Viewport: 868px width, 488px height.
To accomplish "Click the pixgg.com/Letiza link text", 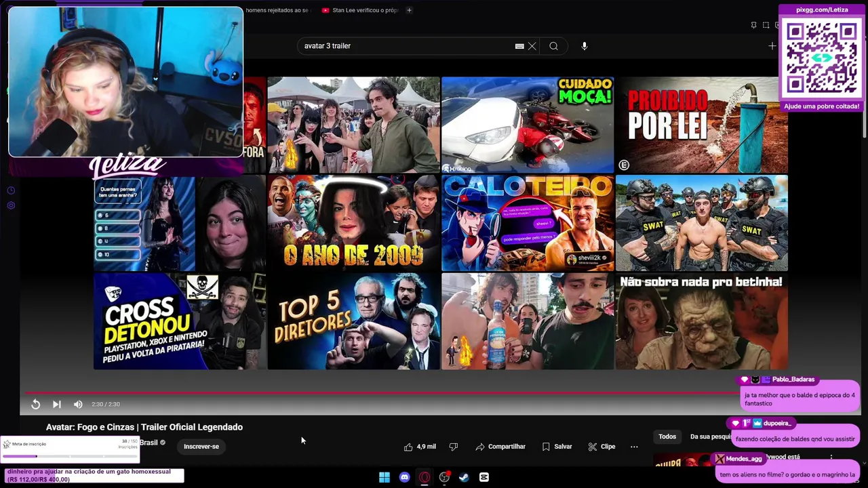I will pyautogui.click(x=822, y=9).
